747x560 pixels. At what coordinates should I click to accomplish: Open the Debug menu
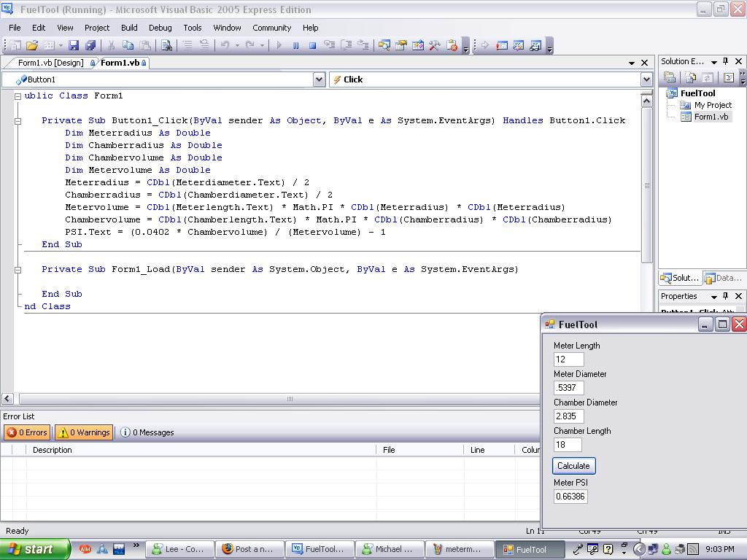(x=160, y=28)
